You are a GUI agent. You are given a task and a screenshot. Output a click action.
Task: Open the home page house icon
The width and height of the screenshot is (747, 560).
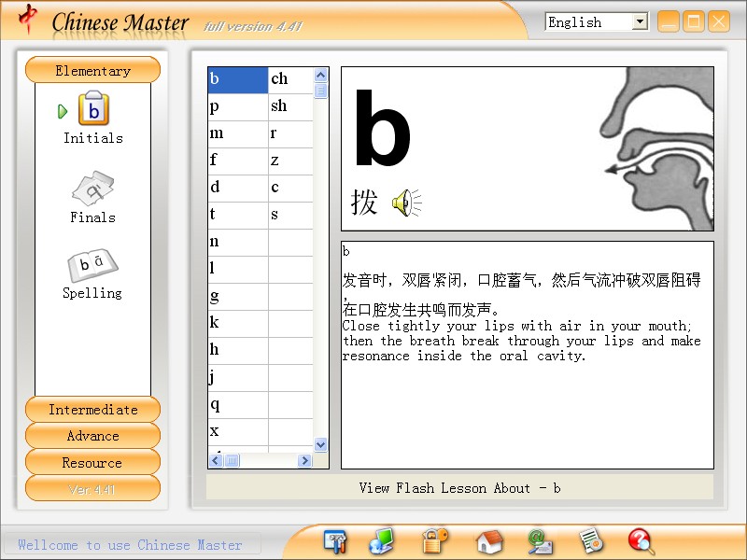pos(489,542)
